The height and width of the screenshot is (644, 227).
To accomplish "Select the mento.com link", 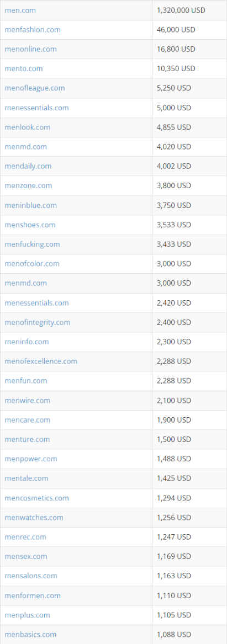I will (23, 68).
